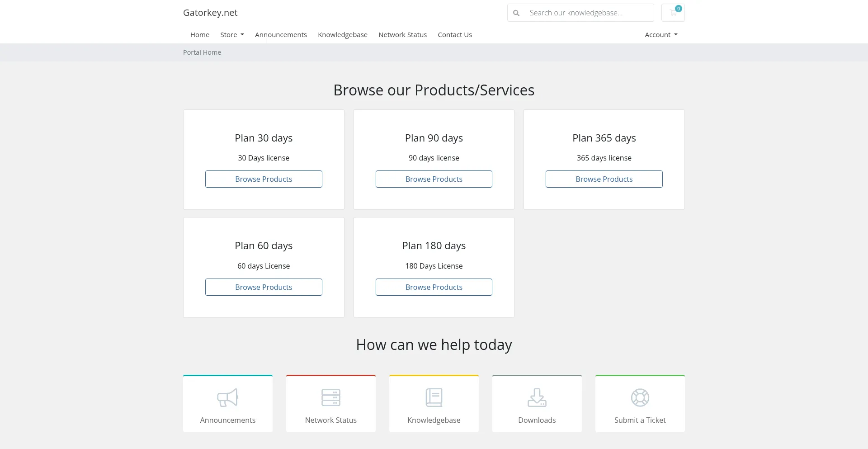Open Network Status from the navigation bar
This screenshot has height=449, width=868.
coord(402,35)
